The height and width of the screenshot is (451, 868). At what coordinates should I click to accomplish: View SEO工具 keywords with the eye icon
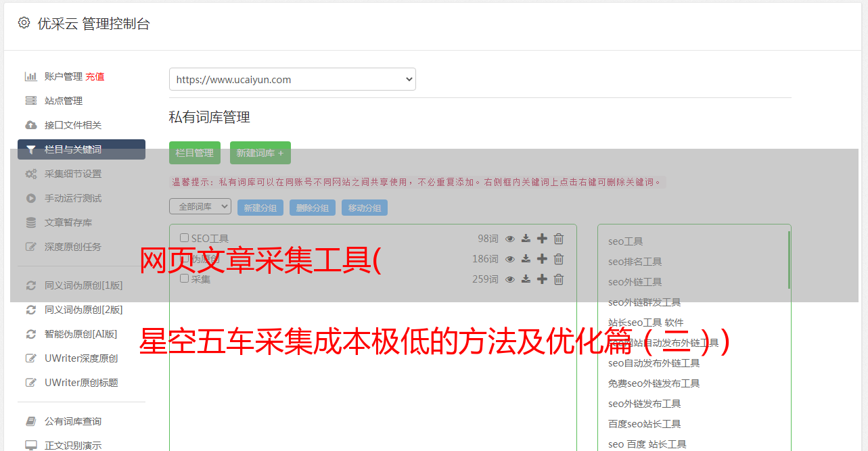[510, 239]
